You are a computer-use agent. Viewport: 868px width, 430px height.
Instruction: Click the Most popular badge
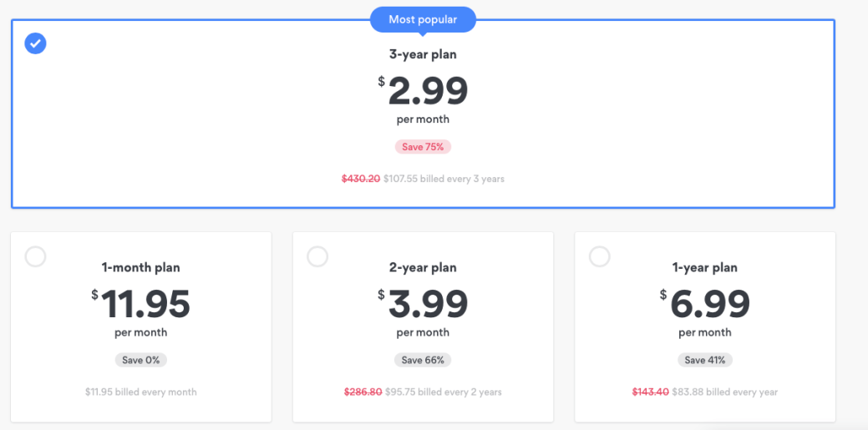click(x=423, y=20)
